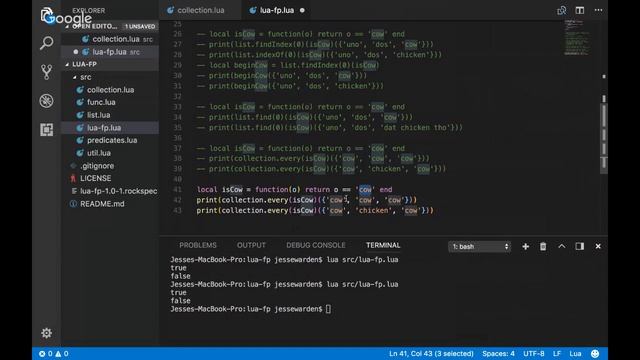The height and width of the screenshot is (360, 640).
Task: Click UTF-8 encoding in status bar
Action: (534, 353)
